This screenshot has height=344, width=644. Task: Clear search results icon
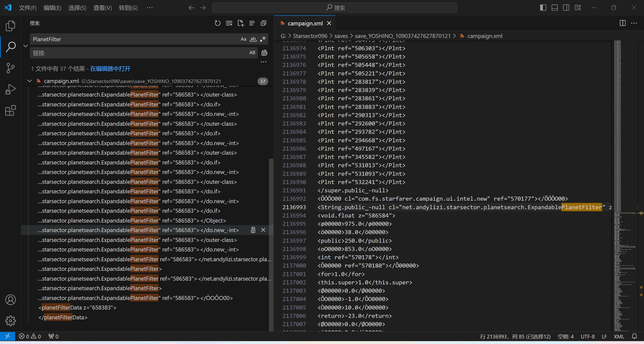point(229,23)
